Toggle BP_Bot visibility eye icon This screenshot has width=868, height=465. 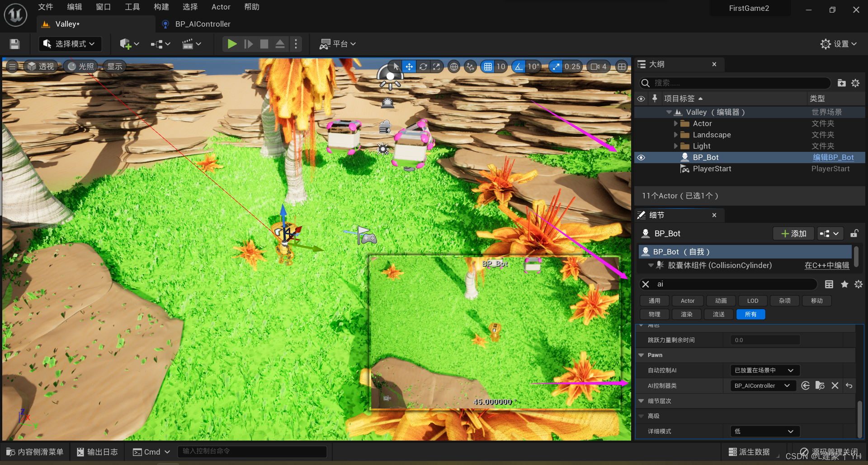(x=641, y=157)
